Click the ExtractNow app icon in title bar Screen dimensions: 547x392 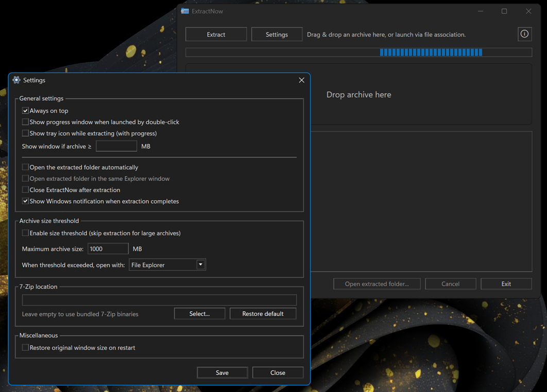click(185, 11)
